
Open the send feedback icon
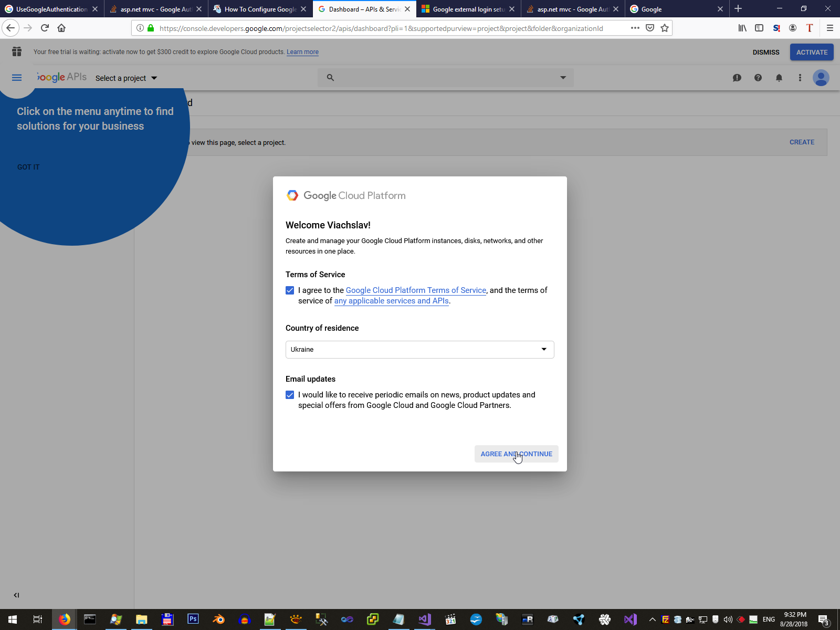point(737,78)
